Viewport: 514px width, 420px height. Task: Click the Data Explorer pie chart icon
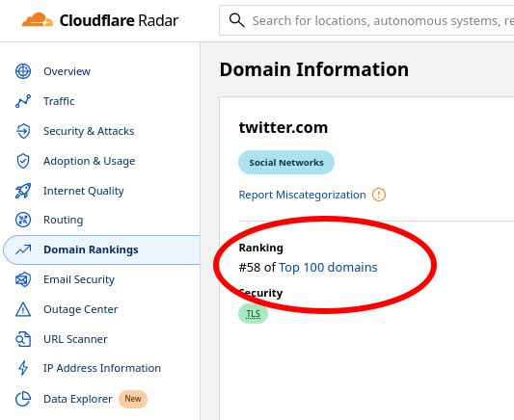(23, 399)
